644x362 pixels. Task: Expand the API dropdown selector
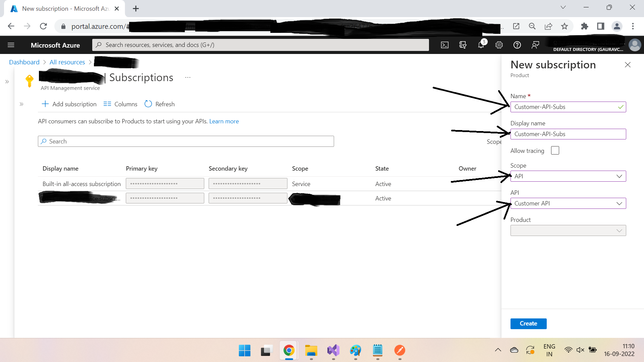click(619, 203)
